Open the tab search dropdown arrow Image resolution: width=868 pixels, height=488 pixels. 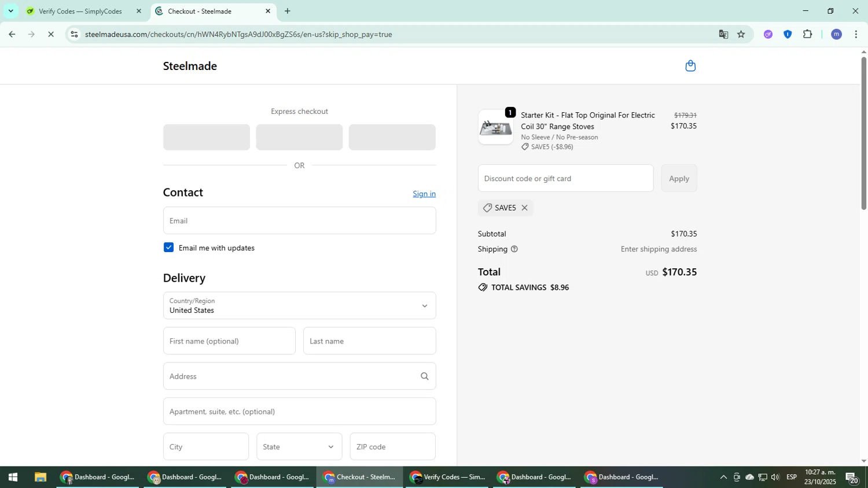(x=10, y=11)
